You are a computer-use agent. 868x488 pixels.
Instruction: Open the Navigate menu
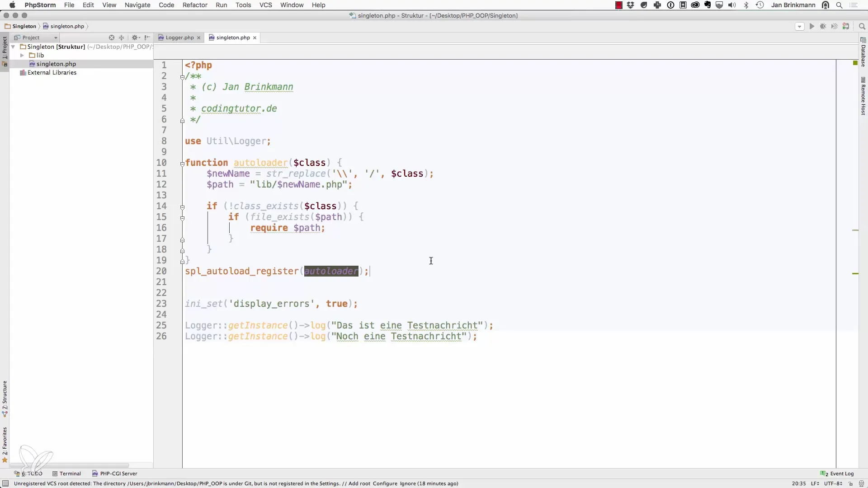pyautogui.click(x=137, y=5)
